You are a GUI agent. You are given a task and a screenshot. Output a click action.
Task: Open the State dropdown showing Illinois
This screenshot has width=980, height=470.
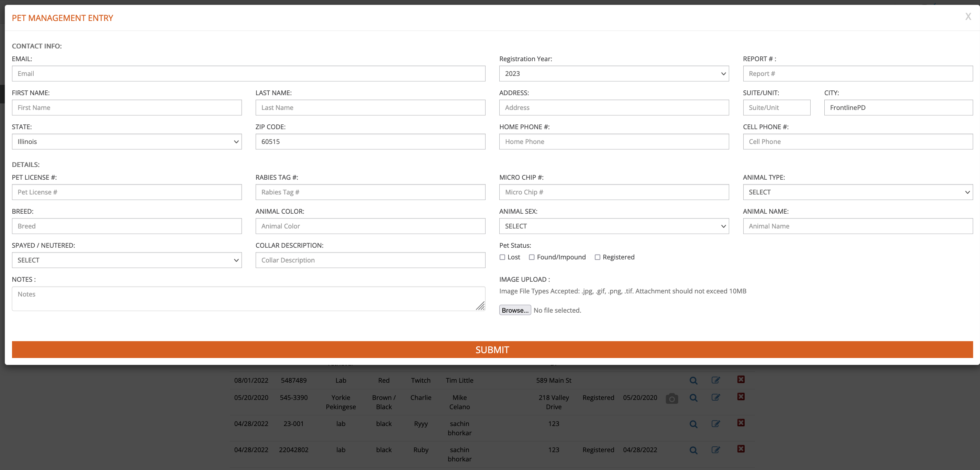[127, 142]
